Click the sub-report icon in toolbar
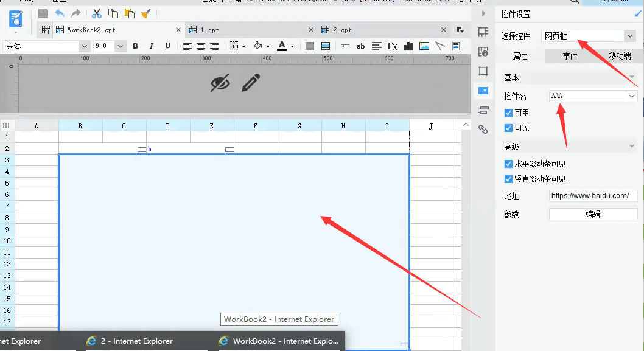Screen dimensions: 644x351 tap(456, 46)
